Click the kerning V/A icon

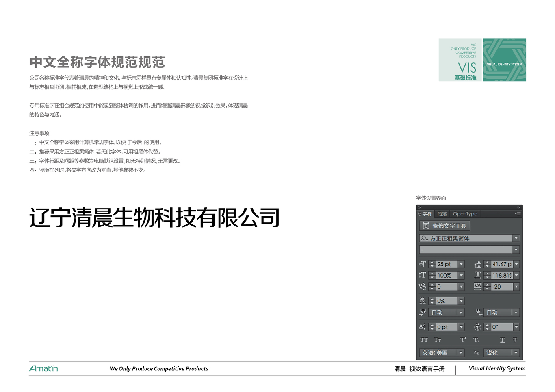pos(423,286)
